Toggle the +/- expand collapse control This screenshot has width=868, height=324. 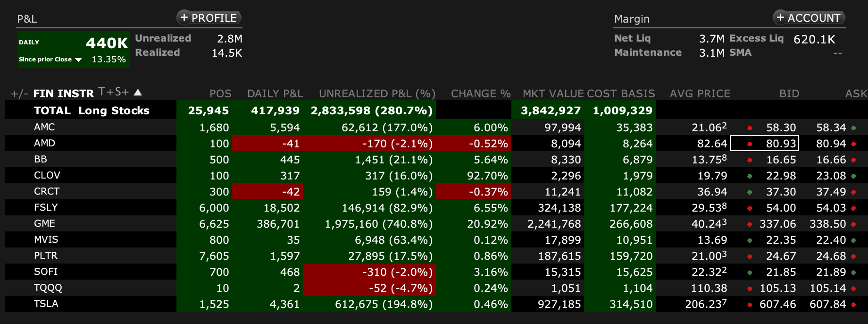(19, 94)
